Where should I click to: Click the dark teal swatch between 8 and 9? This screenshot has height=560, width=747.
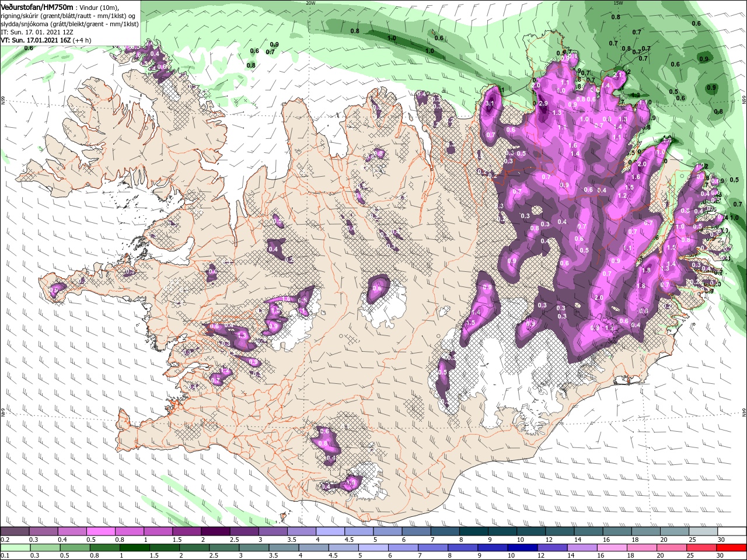click(x=473, y=531)
